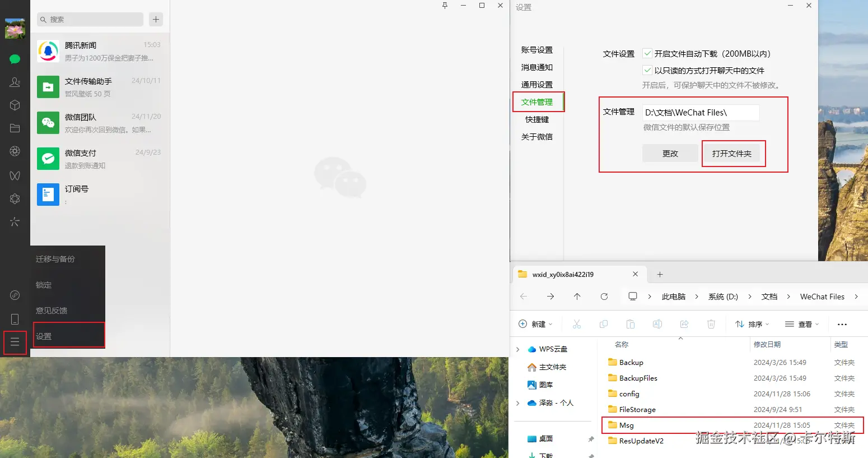Open chat files folder icon in sidebar
Image resolution: width=868 pixels, height=458 pixels.
tap(15, 128)
